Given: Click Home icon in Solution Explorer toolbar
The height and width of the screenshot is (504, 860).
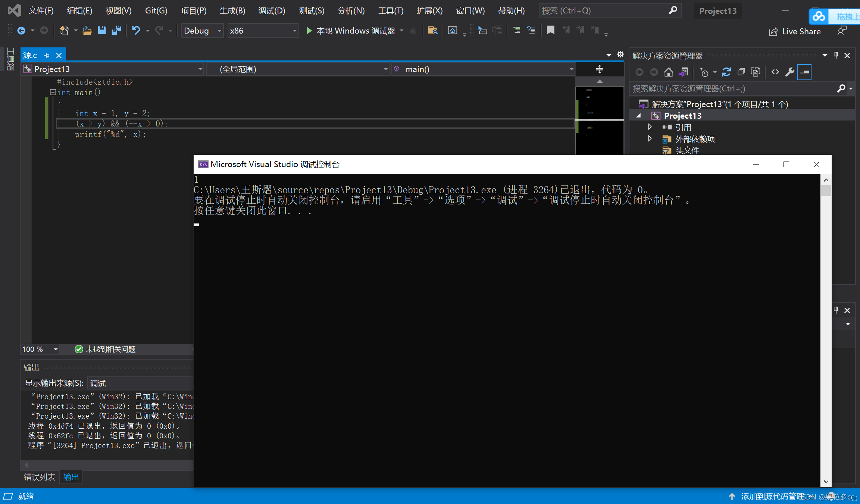Looking at the screenshot, I should tap(668, 72).
